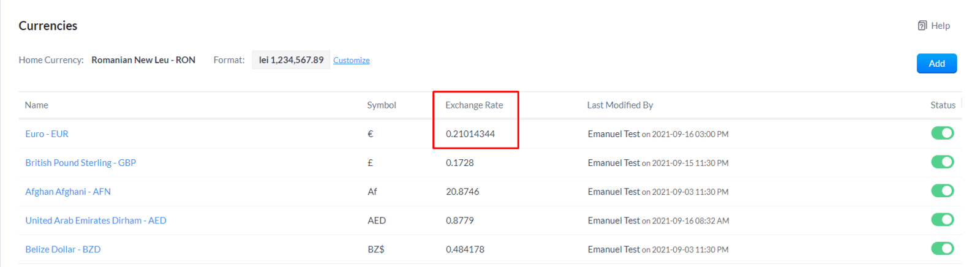The height and width of the screenshot is (267, 980).
Task: Open the Customize format link
Action: point(351,61)
